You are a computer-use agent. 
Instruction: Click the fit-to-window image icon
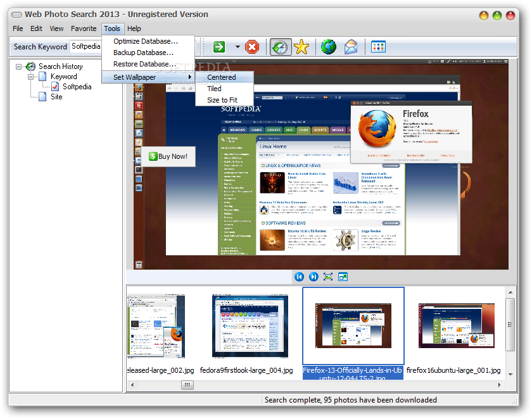click(328, 277)
